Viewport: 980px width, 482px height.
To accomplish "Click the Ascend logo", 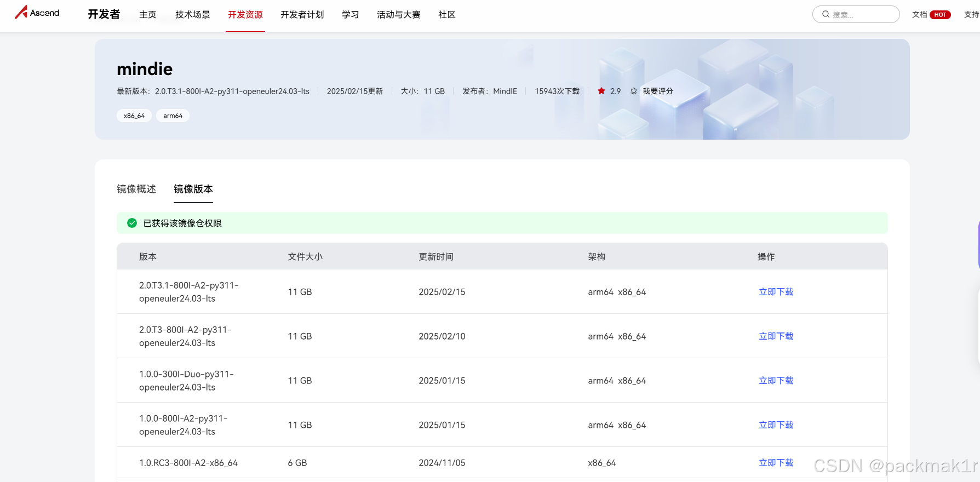I will coord(37,12).
